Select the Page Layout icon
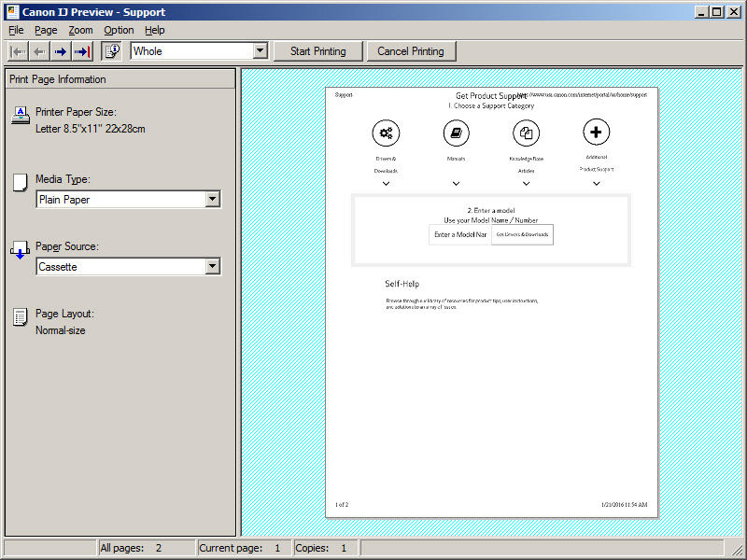Screen dimensions: 747x560 tap(20, 317)
